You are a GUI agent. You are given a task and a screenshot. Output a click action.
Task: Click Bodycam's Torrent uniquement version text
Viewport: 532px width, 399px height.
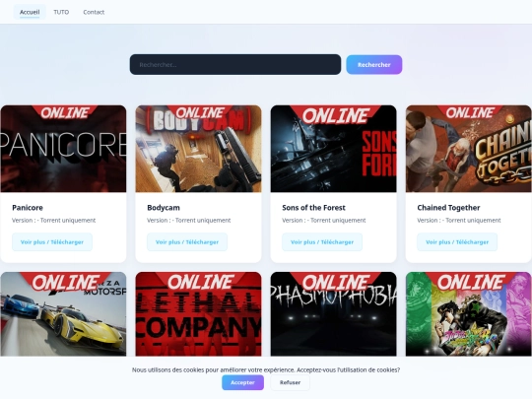(188, 221)
